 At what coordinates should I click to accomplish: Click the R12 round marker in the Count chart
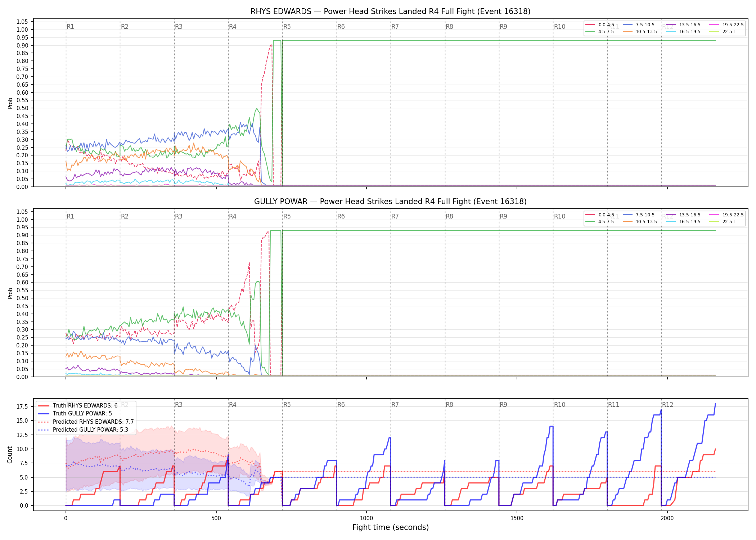tap(668, 405)
